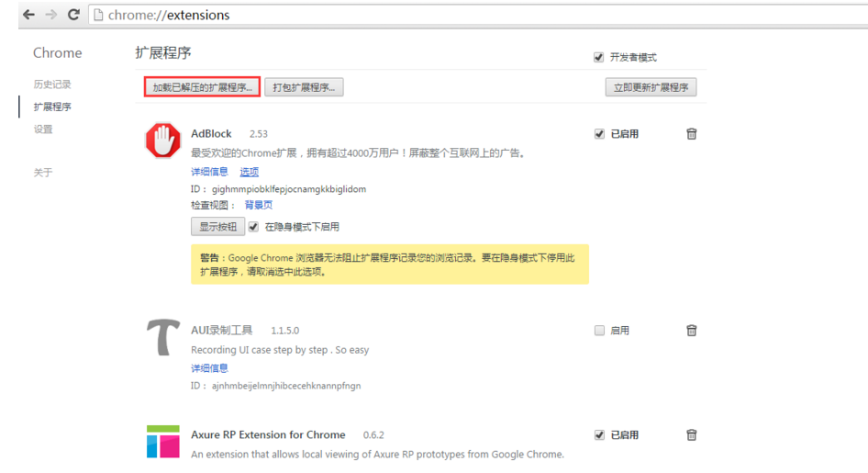Click the browser forward arrow

pyautogui.click(x=51, y=15)
